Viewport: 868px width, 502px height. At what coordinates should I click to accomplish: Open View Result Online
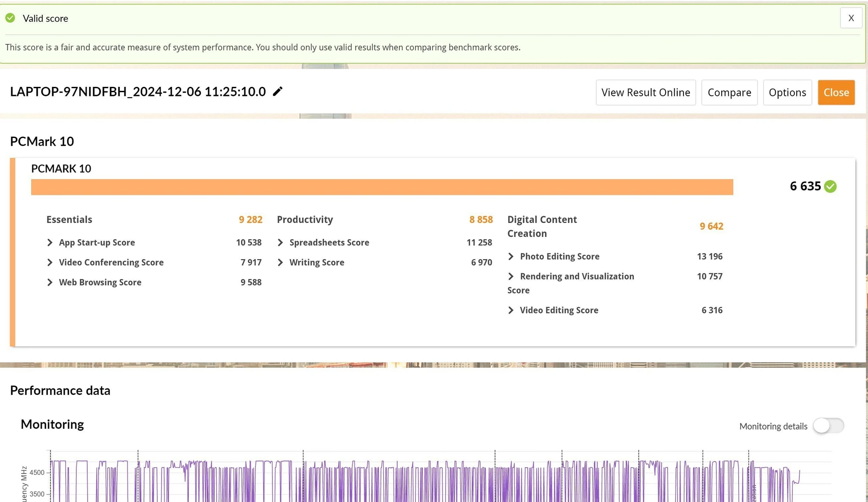[646, 92]
